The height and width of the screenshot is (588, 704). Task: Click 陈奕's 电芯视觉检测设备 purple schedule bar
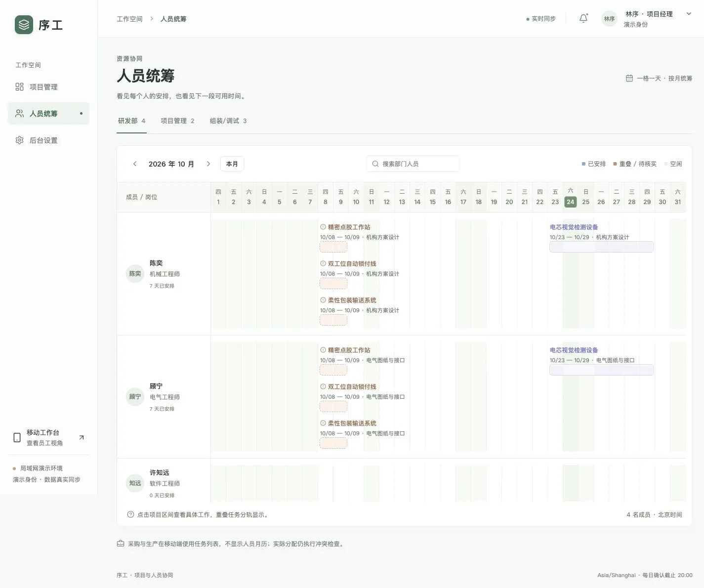601,247
